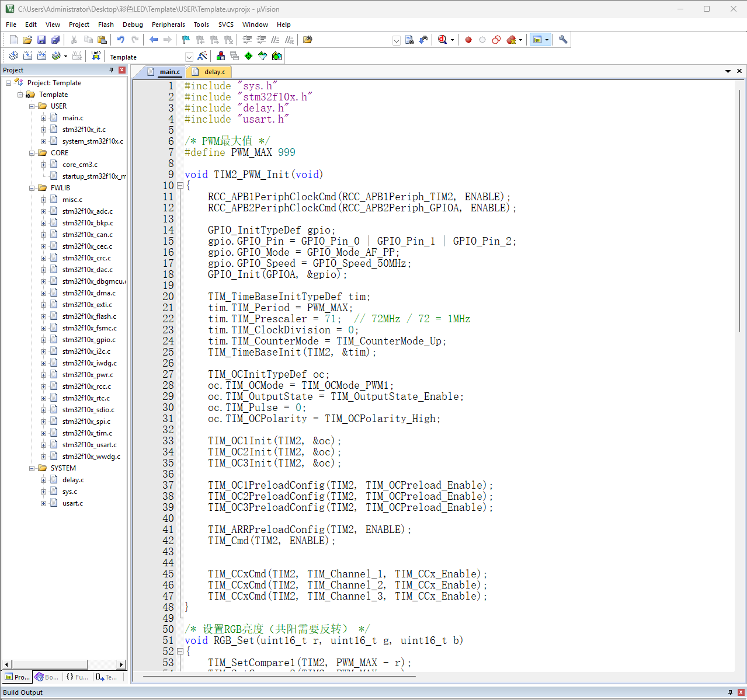The height and width of the screenshot is (700, 747).
Task: Start the debug session with the magnifier icon
Action: pos(442,40)
